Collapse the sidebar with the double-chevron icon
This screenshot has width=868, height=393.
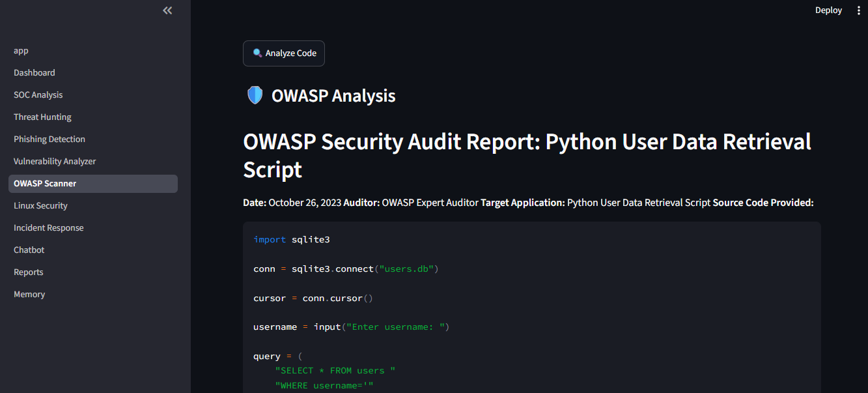(167, 10)
